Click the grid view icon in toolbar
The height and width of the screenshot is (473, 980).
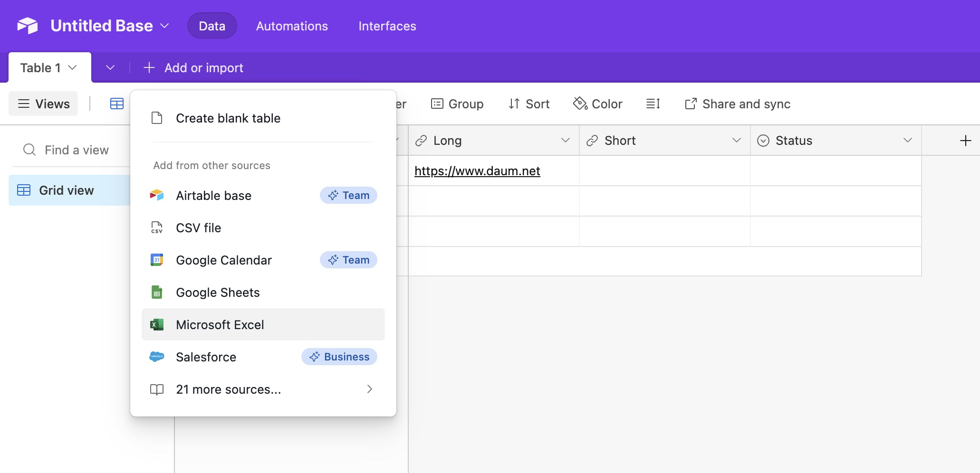click(x=117, y=104)
